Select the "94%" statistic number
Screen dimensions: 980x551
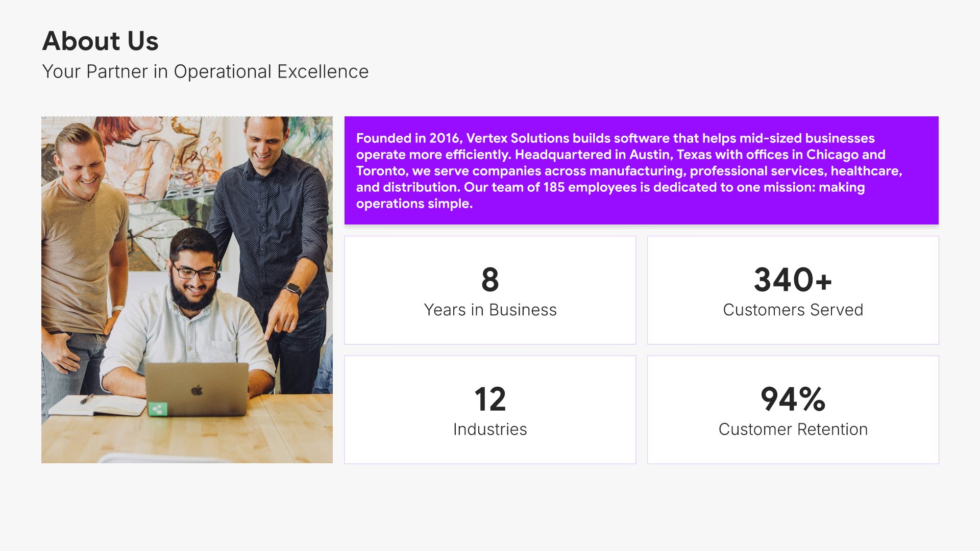point(793,399)
